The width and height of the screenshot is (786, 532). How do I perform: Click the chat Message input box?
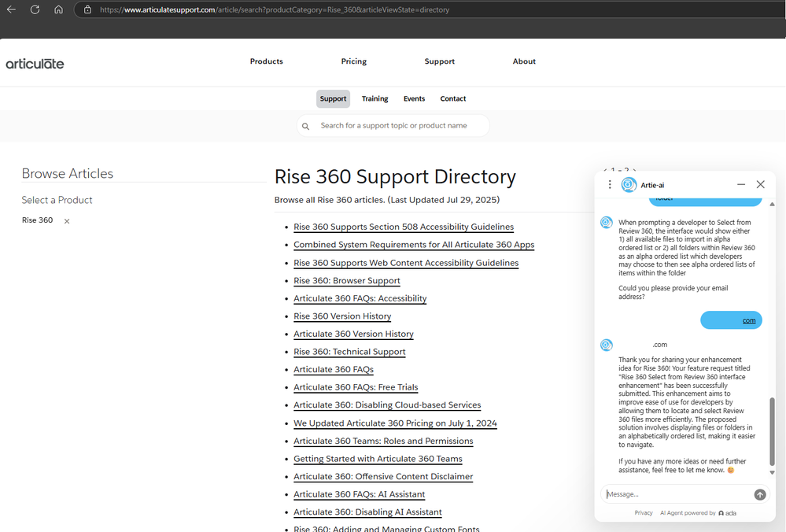[x=677, y=494]
